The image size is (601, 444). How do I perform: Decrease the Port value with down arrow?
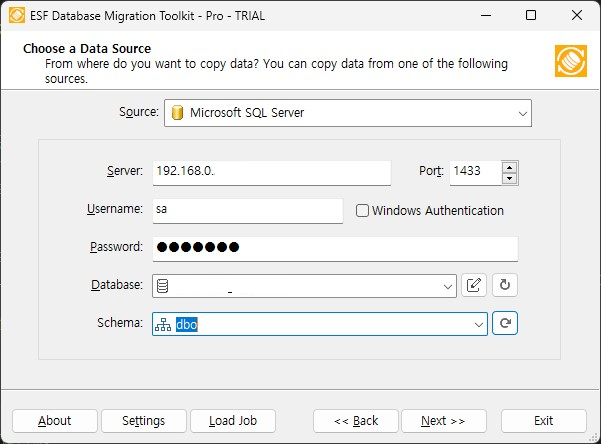(x=509, y=178)
